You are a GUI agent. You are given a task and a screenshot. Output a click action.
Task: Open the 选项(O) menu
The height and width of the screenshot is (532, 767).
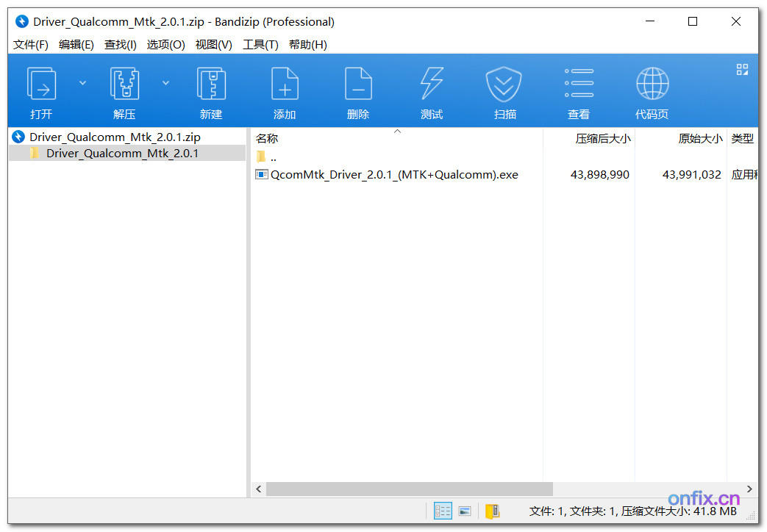[x=165, y=44]
